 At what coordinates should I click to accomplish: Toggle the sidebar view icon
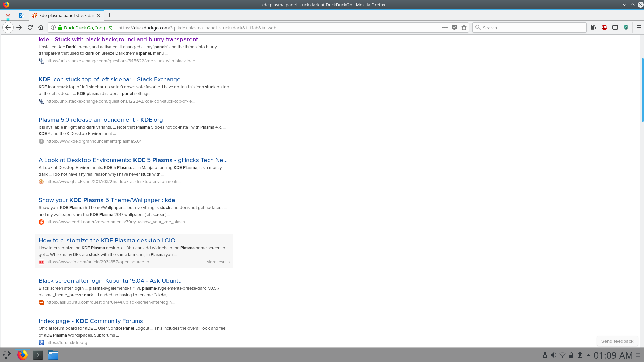pos(615,27)
